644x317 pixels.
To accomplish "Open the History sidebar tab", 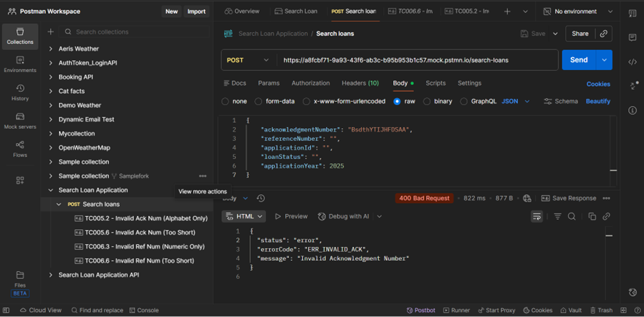I will pos(20,93).
